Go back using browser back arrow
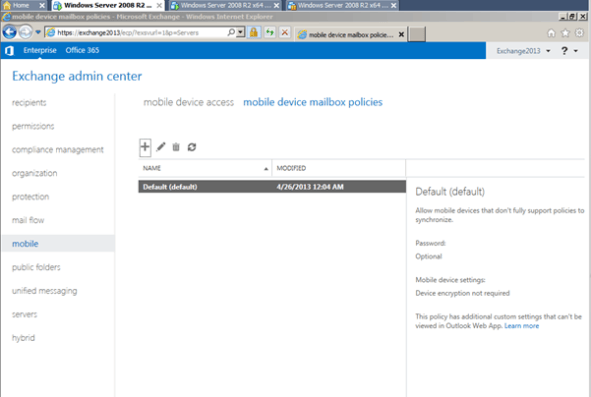591x397 pixels. [9, 32]
